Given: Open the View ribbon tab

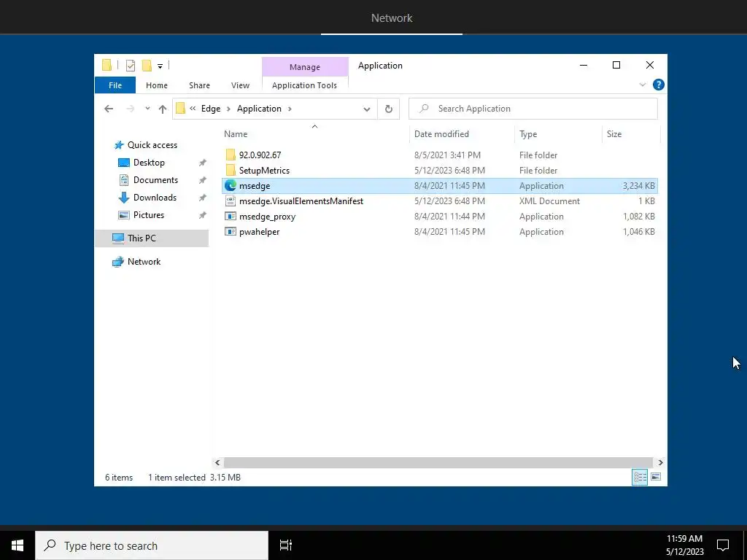Looking at the screenshot, I should coord(240,85).
